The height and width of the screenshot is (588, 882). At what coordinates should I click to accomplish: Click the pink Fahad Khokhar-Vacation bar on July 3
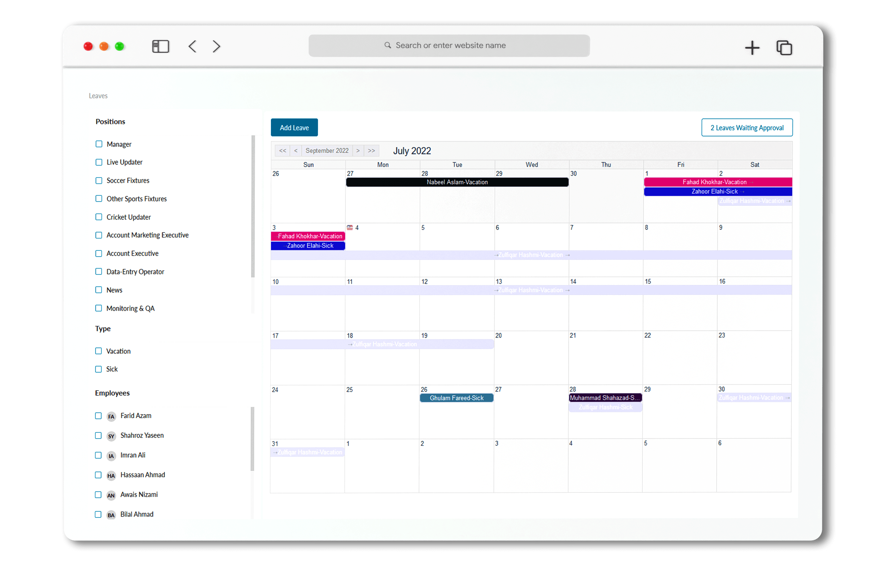click(x=308, y=236)
